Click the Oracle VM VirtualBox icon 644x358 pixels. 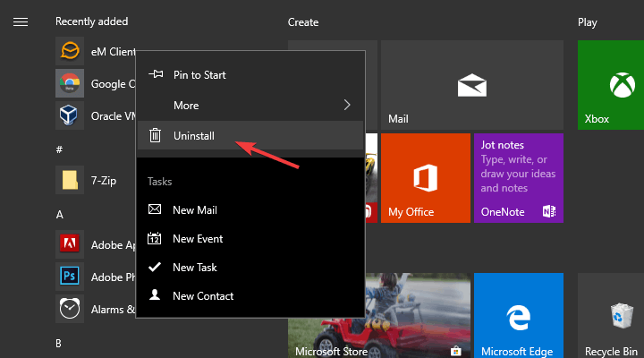[70, 115]
